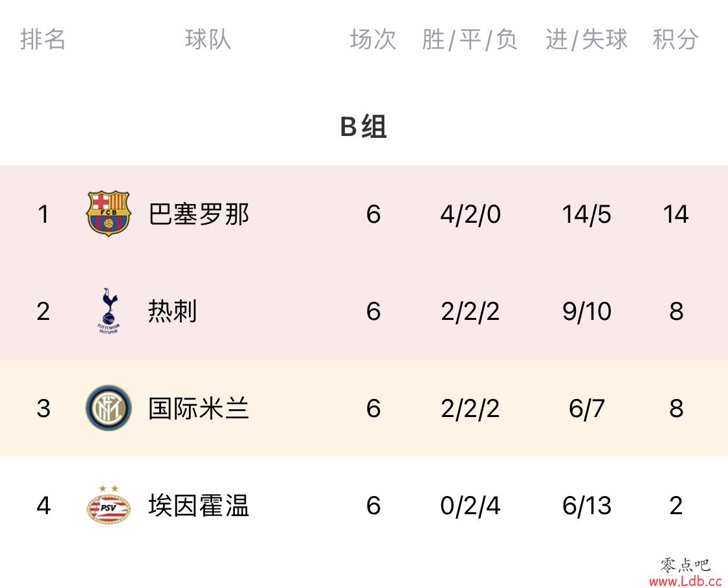The image size is (728, 588).
Task: Select the 国际米兰 team name
Action: pyautogui.click(x=199, y=408)
